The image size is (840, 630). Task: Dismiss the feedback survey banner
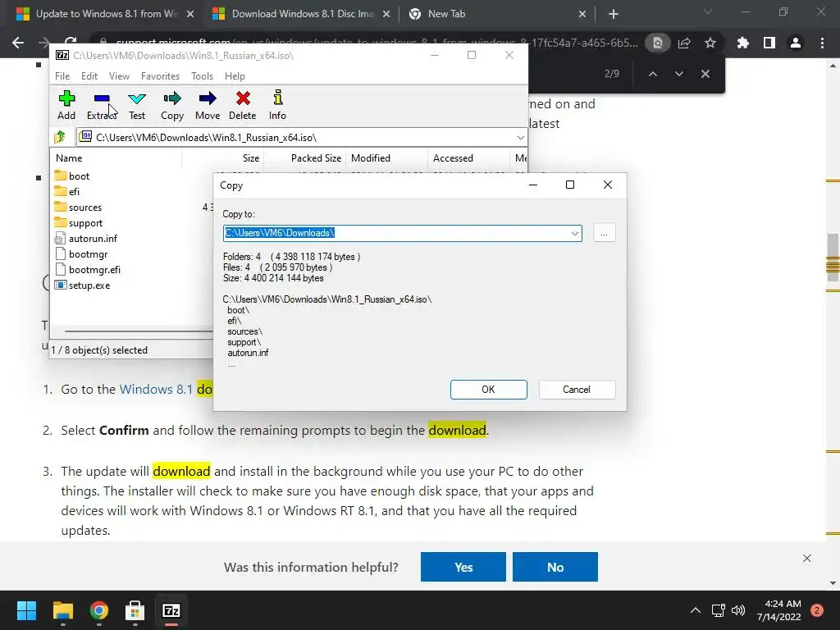pos(807,558)
